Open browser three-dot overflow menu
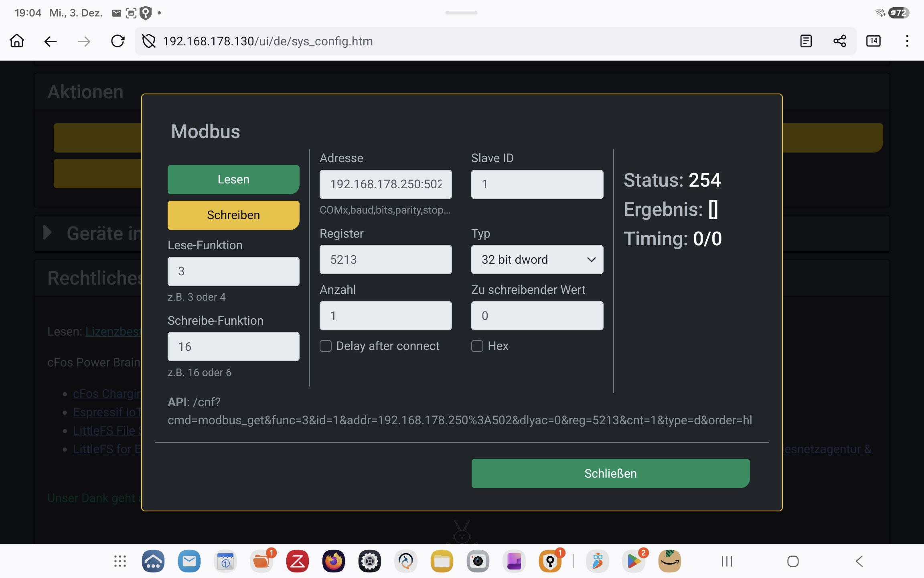The width and height of the screenshot is (924, 578). click(x=907, y=41)
